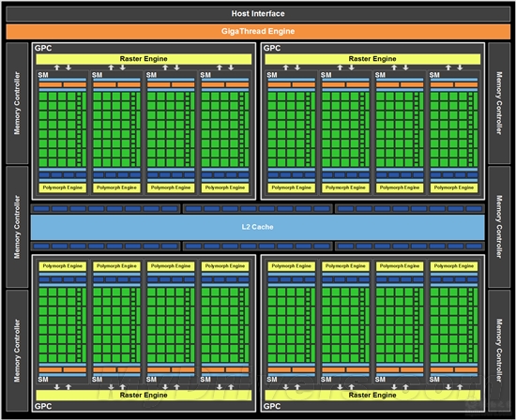Select the Raster Engine in the upper-right GPC
This screenshot has width=516, height=420.
(372, 59)
